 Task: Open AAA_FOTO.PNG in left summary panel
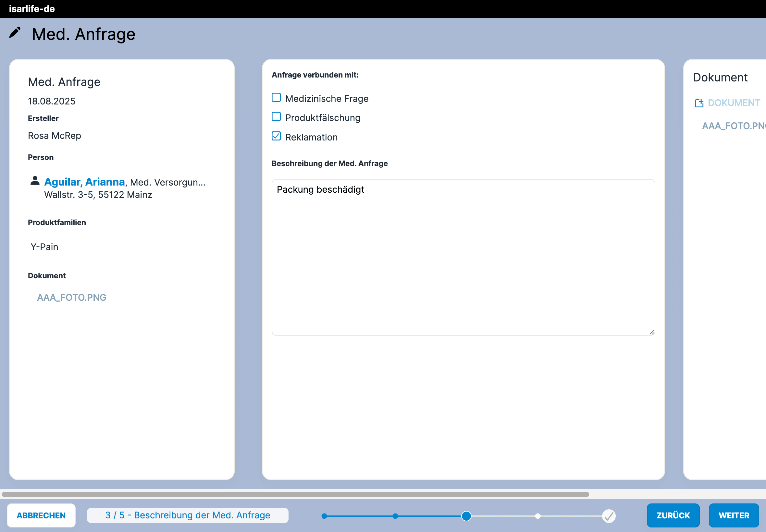click(71, 297)
